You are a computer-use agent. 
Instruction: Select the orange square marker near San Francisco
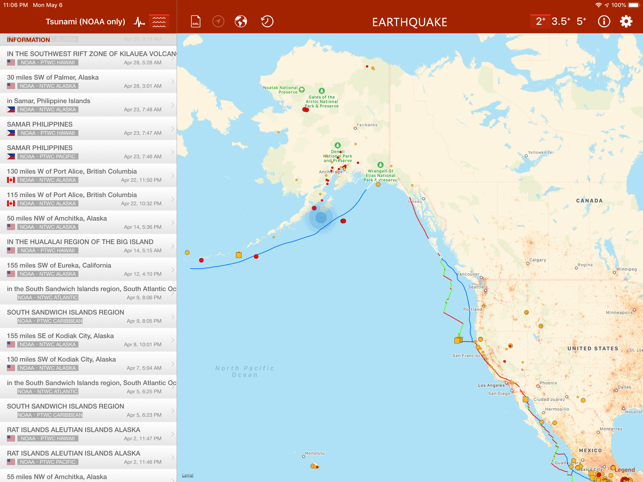[457, 340]
